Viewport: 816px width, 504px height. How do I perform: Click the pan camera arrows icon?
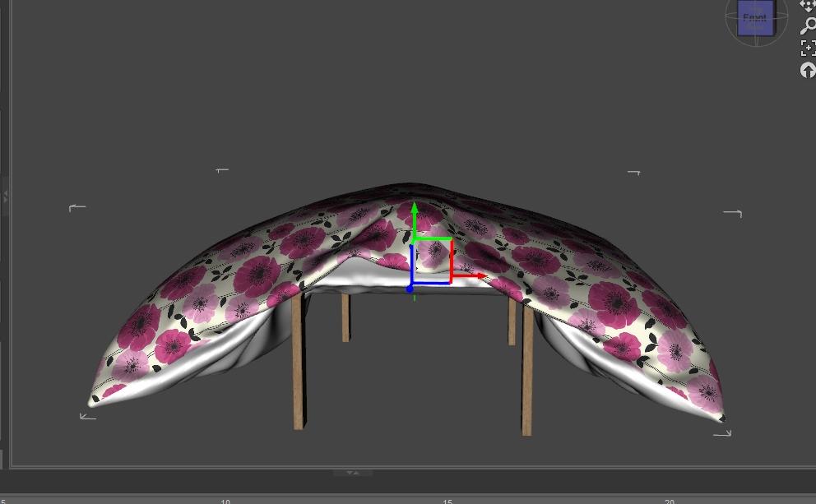(x=809, y=5)
